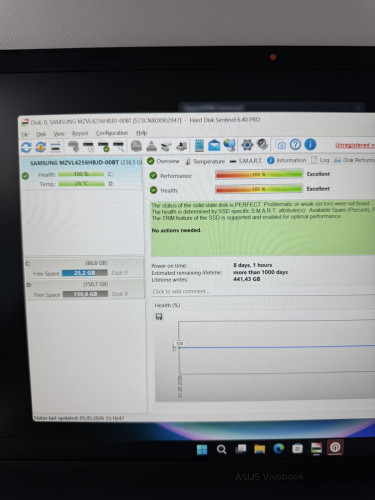Click the blue Refresh arrows toolbar icon
The width and height of the screenshot is (375, 500).
pos(26,147)
